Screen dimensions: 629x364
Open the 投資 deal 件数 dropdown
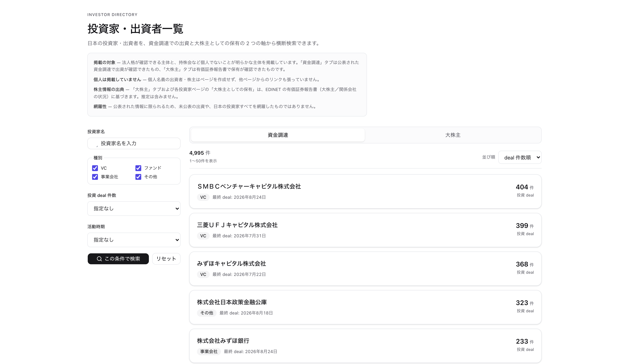(134, 208)
